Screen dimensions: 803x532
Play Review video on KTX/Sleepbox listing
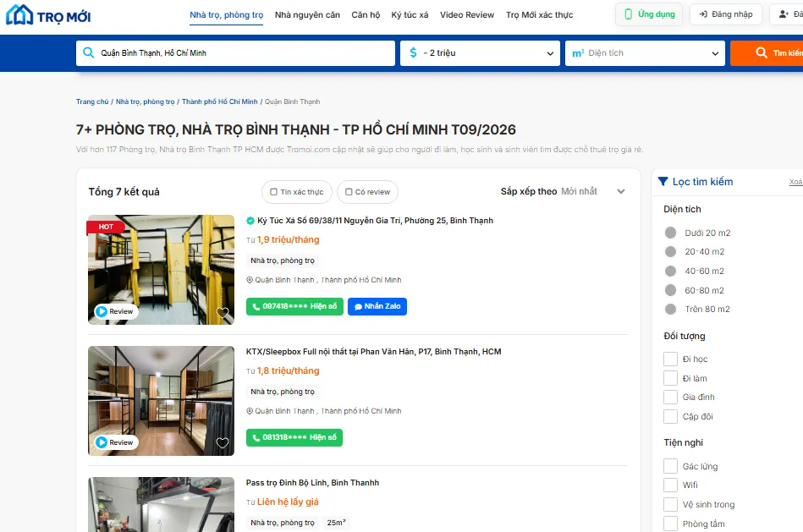pyautogui.click(x=116, y=442)
